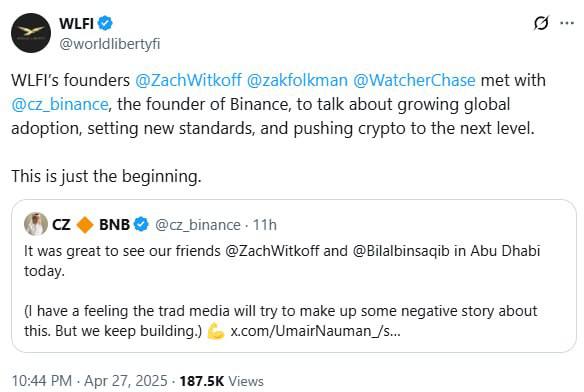Click the WLFI blue verified badge
This screenshot has height=392, width=584.
(105, 23)
